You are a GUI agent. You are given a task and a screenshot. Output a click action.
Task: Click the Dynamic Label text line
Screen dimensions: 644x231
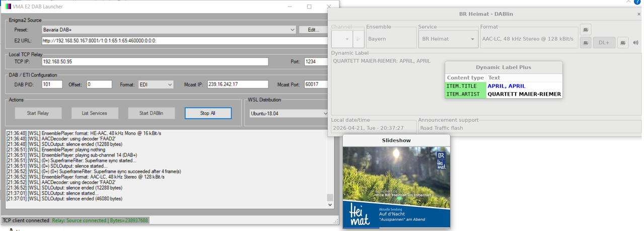pos(382,61)
